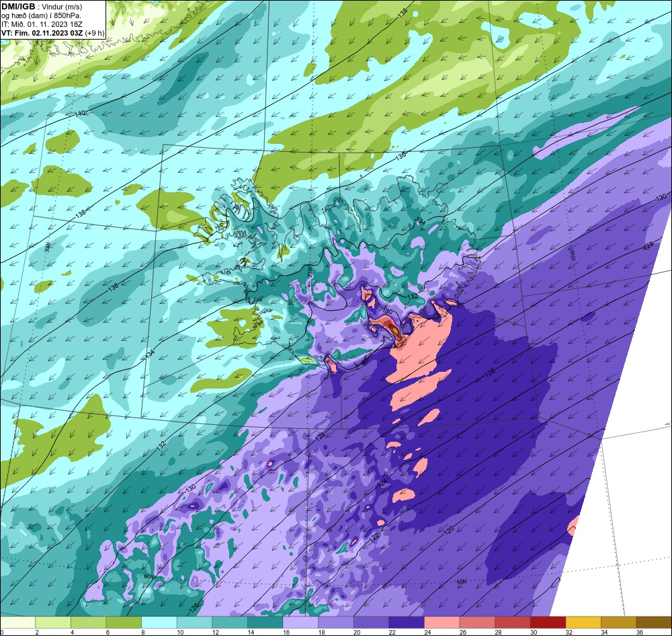This screenshot has height=636, width=672.
Task: Click the title text 'DMI/IGB : Vindur (m/s)'
Action: point(42,7)
